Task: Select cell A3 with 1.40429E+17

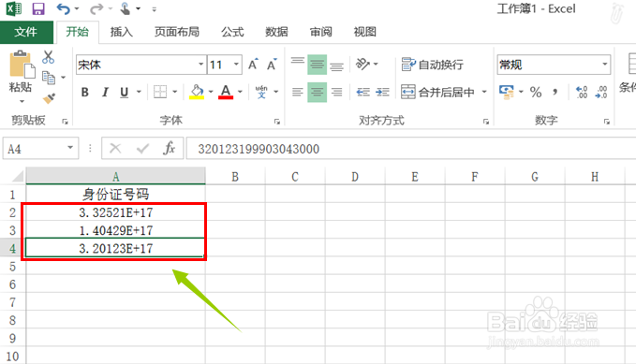Action: click(x=116, y=230)
